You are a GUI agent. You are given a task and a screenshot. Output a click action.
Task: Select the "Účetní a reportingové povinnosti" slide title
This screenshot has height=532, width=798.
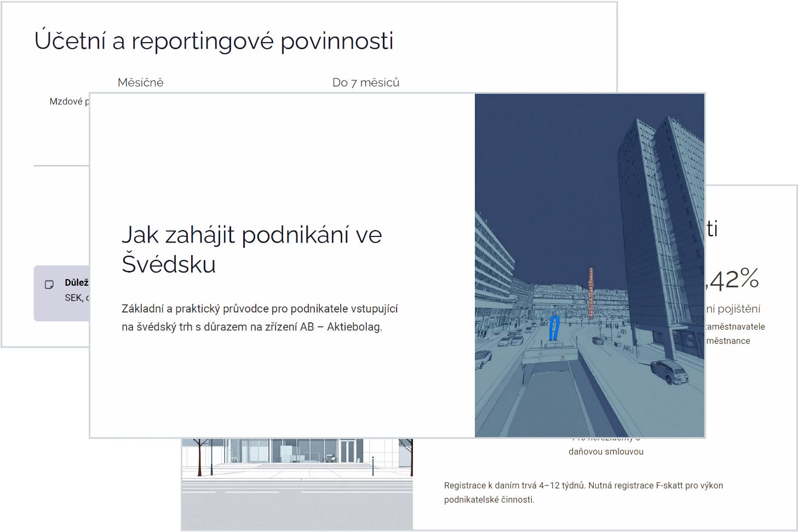(214, 41)
